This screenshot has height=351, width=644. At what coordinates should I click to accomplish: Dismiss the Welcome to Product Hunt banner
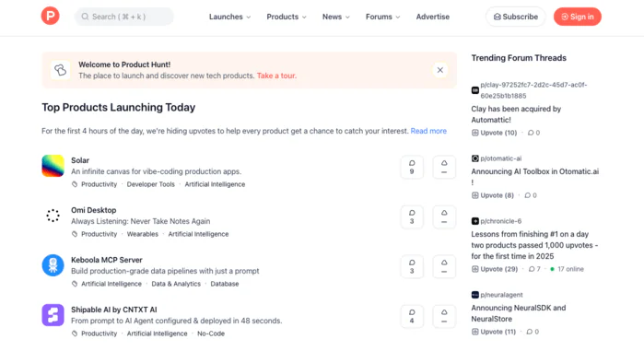click(439, 70)
